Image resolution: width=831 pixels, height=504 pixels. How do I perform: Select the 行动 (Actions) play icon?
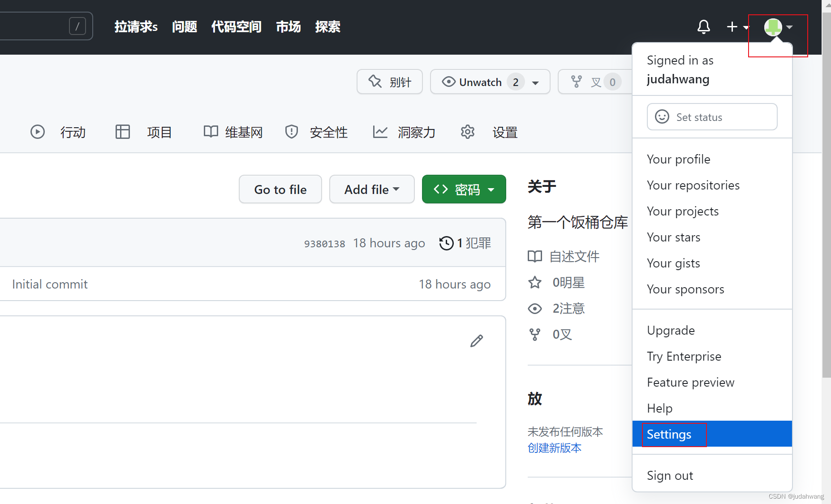pos(38,132)
